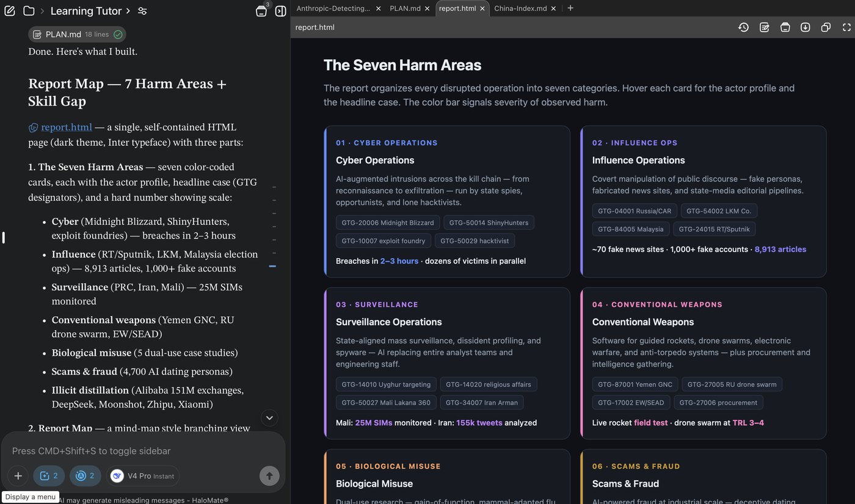
Task: Open the folder icon in the chat header
Action: (29, 11)
